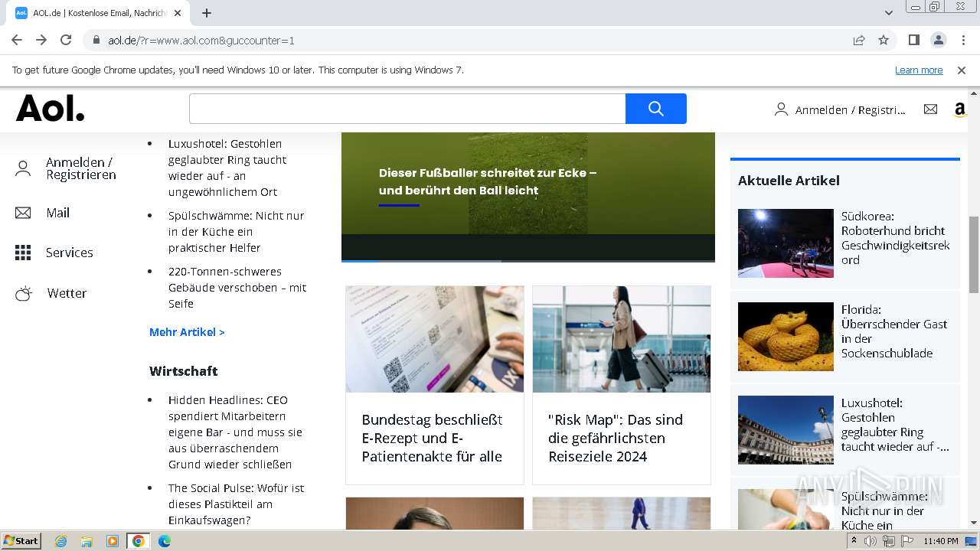Click the Wetter weather icon
Image resolution: width=980 pixels, height=551 pixels.
click(24, 293)
